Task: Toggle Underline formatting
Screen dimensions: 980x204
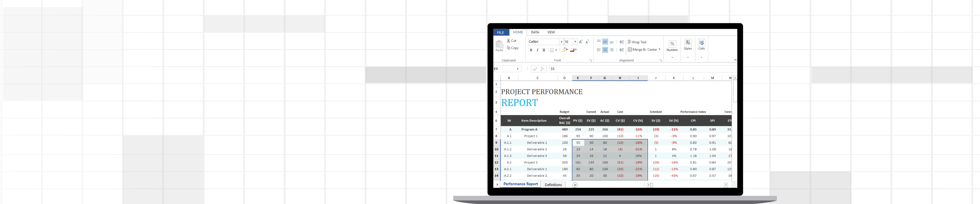Action: [544, 50]
